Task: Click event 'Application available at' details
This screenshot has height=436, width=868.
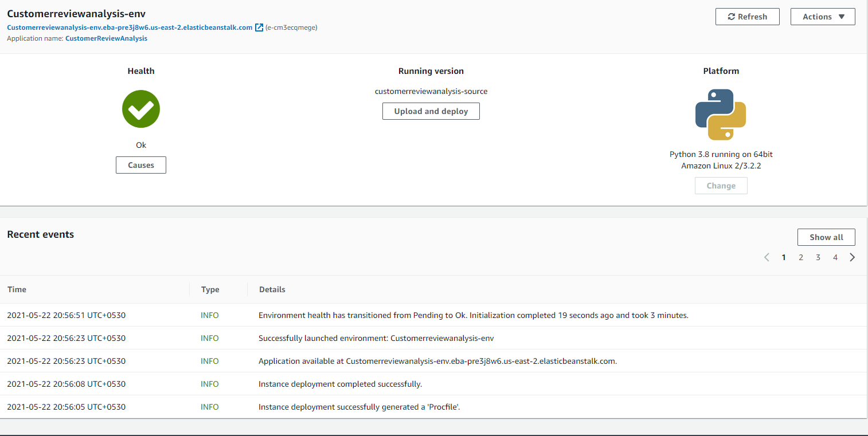Action: pyautogui.click(x=438, y=361)
